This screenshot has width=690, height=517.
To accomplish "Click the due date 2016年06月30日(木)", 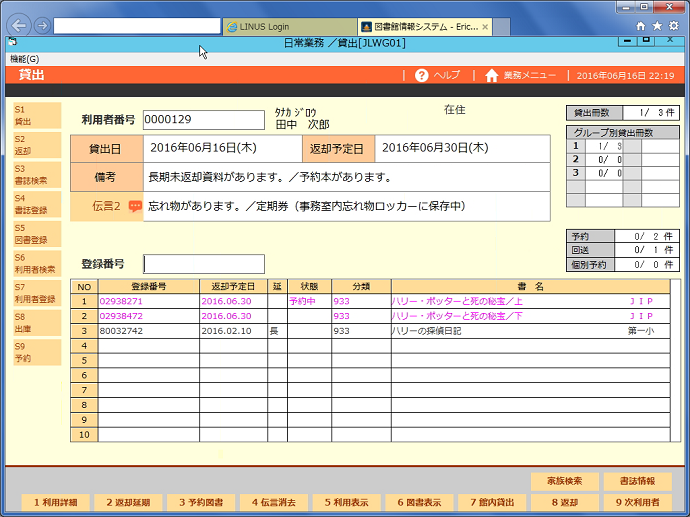I will 435,148.
